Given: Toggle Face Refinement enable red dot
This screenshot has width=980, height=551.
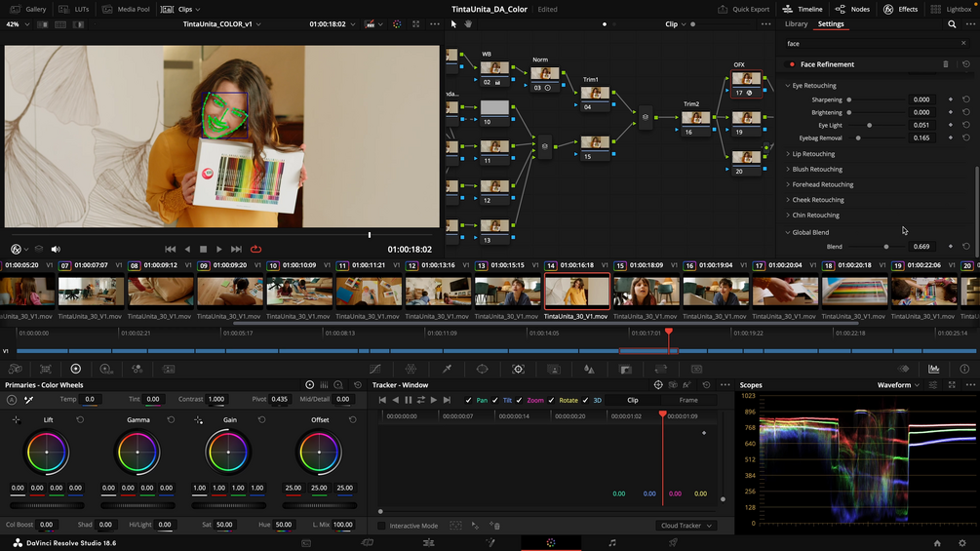Looking at the screenshot, I should (x=792, y=64).
